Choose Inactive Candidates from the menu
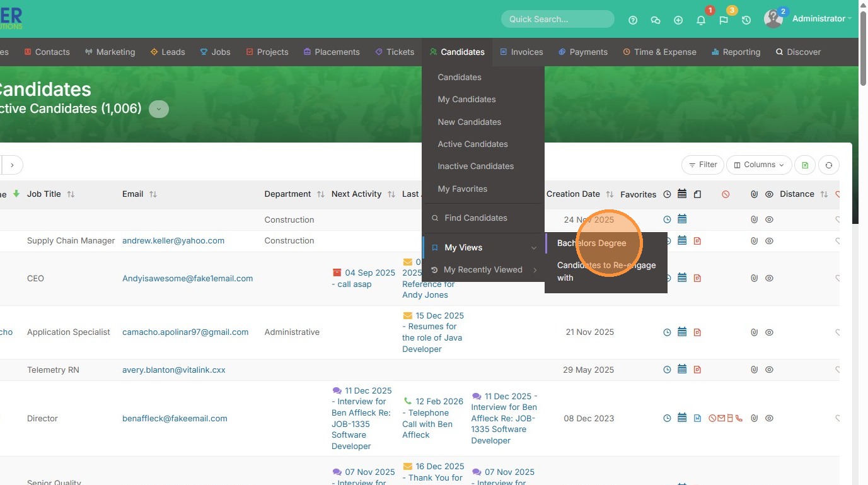This screenshot has width=868, height=485. 476,167
